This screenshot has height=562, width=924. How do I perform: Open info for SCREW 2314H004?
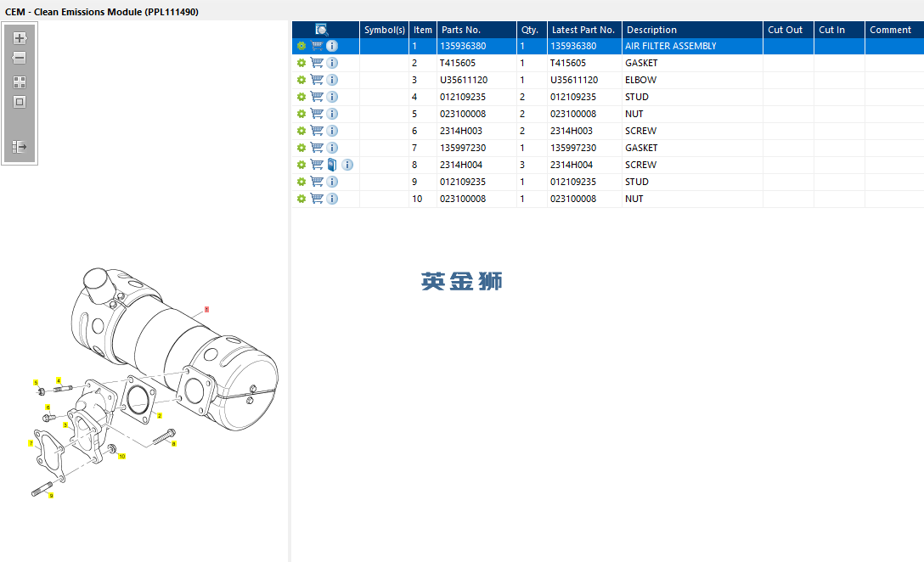[347, 165]
